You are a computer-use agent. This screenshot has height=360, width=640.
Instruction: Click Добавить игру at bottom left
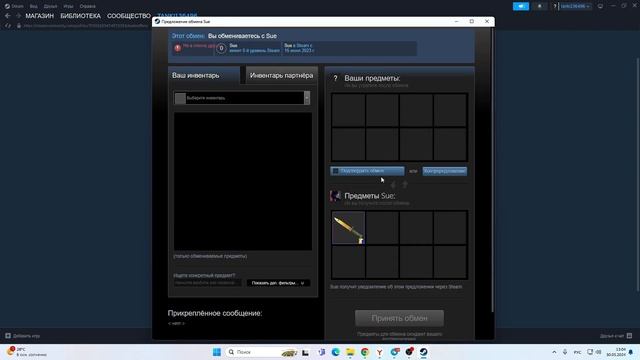pos(23,336)
